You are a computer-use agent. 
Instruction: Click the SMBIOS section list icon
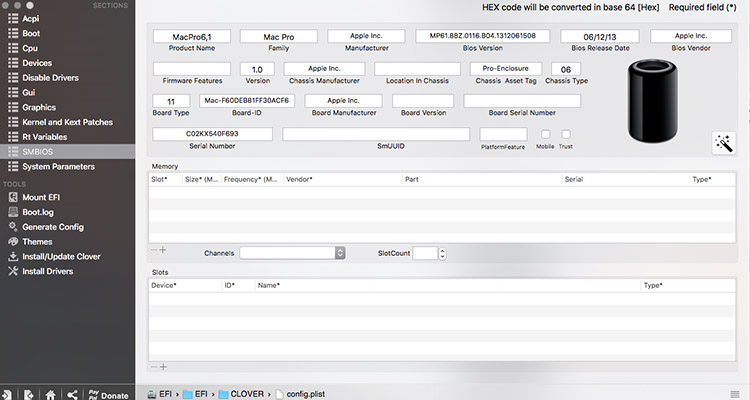[x=13, y=152]
